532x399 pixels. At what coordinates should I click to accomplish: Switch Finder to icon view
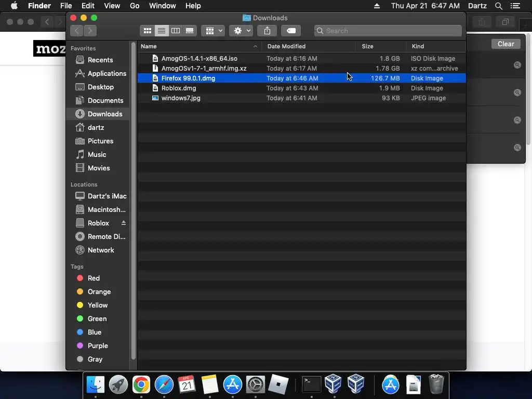point(147,31)
